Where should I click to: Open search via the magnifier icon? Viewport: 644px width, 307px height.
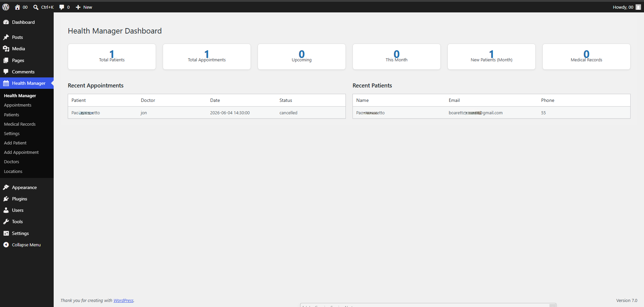point(36,7)
